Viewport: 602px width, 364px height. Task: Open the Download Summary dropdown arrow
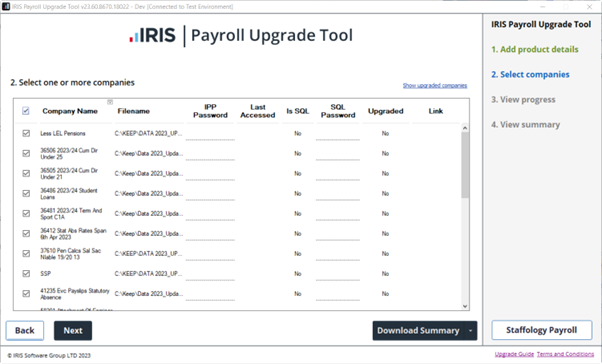pyautogui.click(x=470, y=331)
